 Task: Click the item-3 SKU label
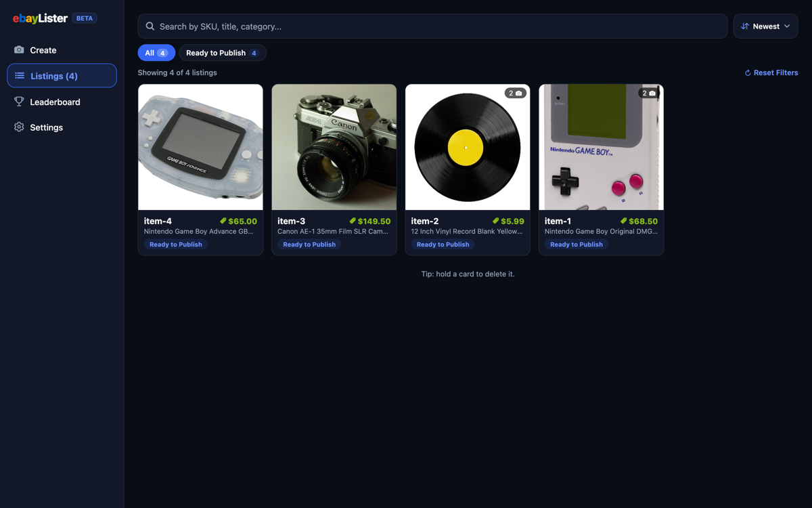(292, 221)
